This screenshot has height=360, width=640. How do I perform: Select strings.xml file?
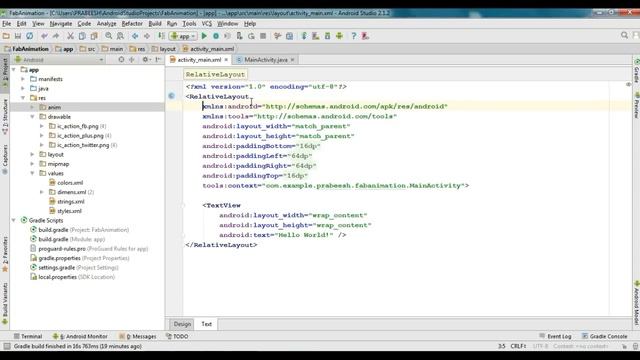[x=71, y=202]
